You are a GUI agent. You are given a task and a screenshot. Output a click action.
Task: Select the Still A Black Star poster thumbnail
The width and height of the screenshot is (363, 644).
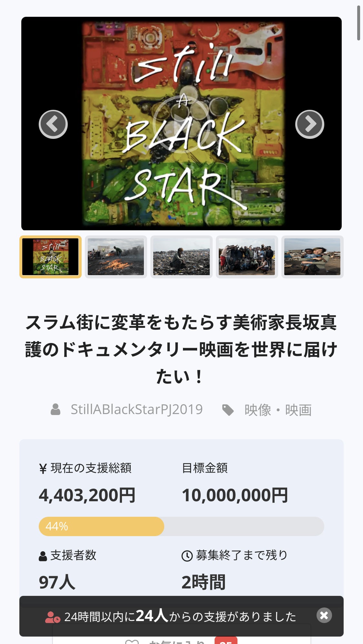coord(51,257)
